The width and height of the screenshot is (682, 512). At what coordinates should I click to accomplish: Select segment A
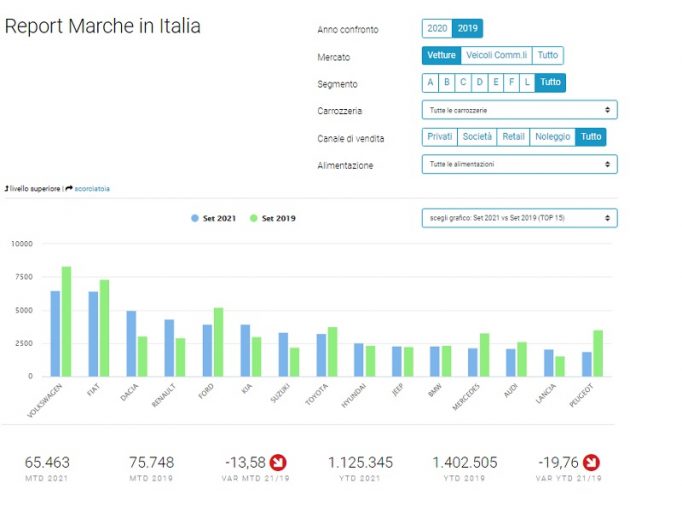pos(430,83)
